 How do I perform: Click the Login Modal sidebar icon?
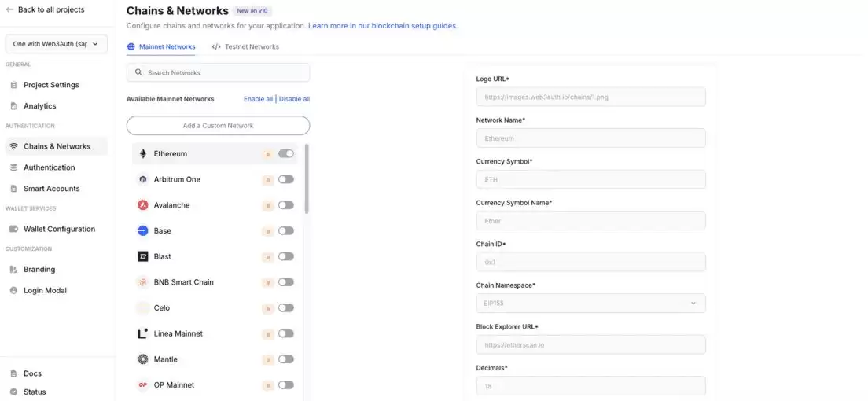coord(13,290)
